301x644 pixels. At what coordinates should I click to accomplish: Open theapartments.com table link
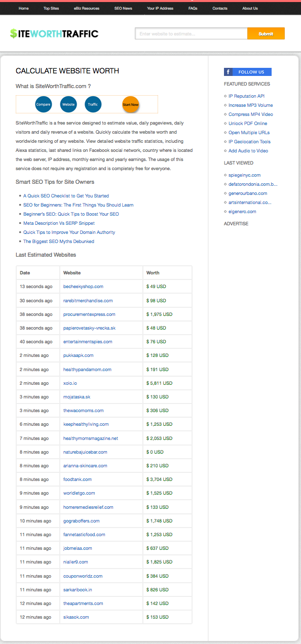(83, 603)
